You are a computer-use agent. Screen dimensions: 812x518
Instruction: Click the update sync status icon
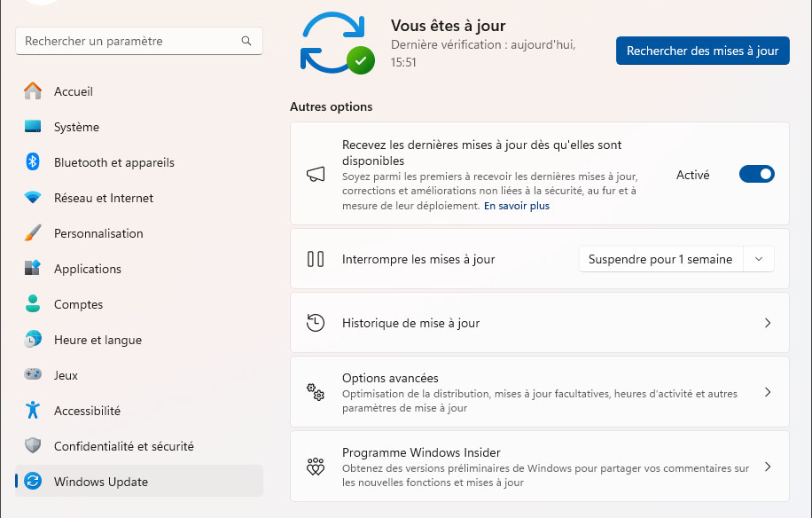337,43
